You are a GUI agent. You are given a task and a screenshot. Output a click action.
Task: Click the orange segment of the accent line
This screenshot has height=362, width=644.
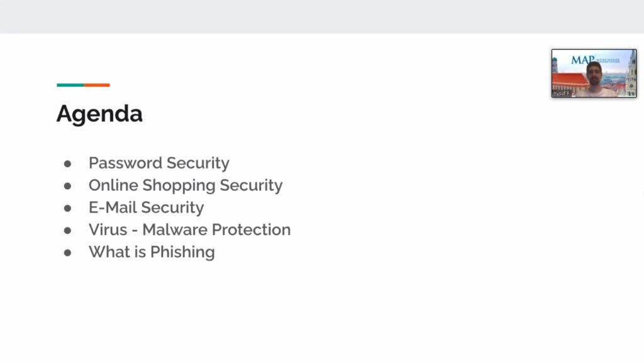point(97,85)
